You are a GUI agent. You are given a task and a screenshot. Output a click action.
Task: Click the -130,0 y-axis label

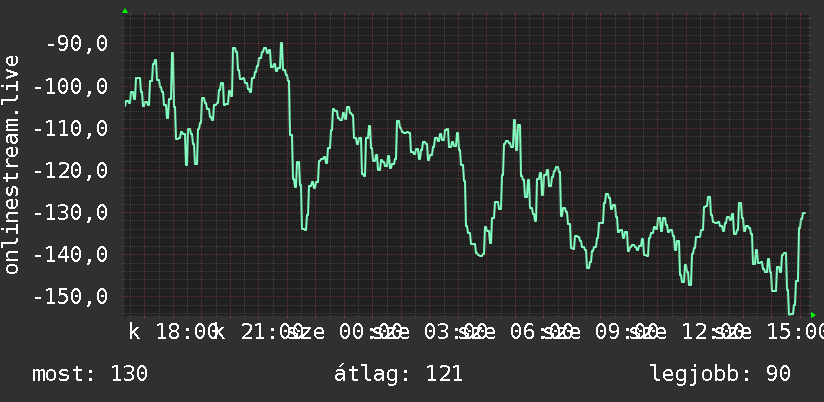(71, 212)
